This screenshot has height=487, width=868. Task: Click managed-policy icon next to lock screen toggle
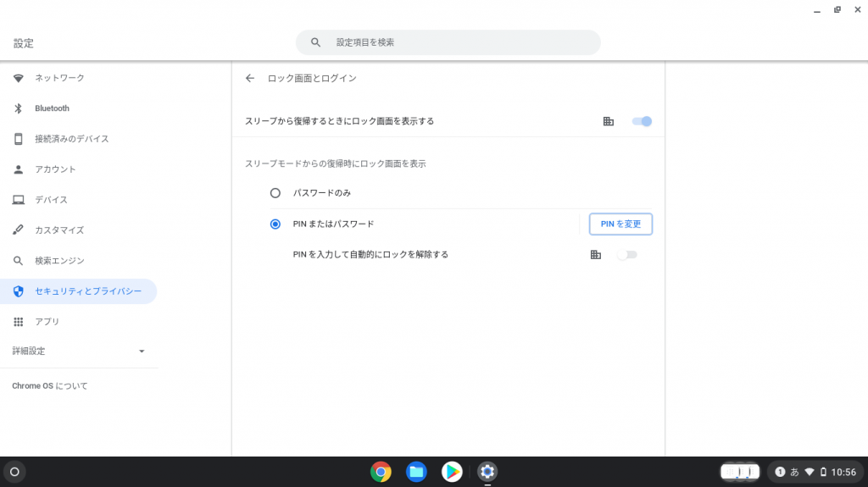pyautogui.click(x=609, y=121)
